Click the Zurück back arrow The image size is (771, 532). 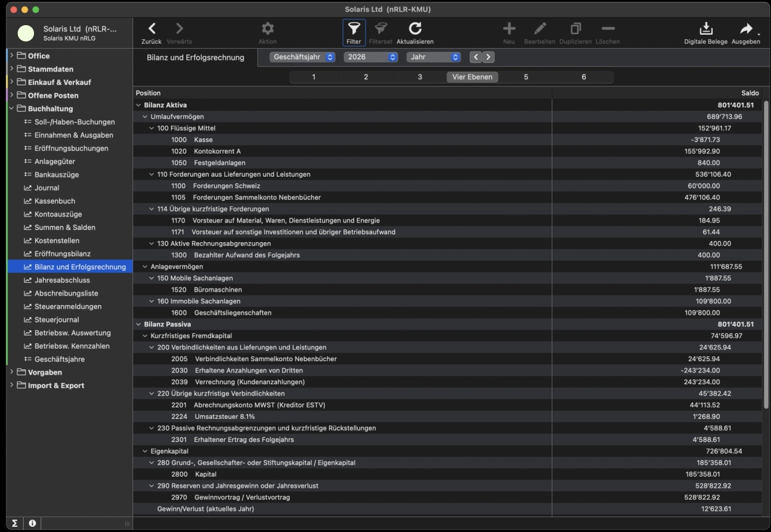pos(152,29)
